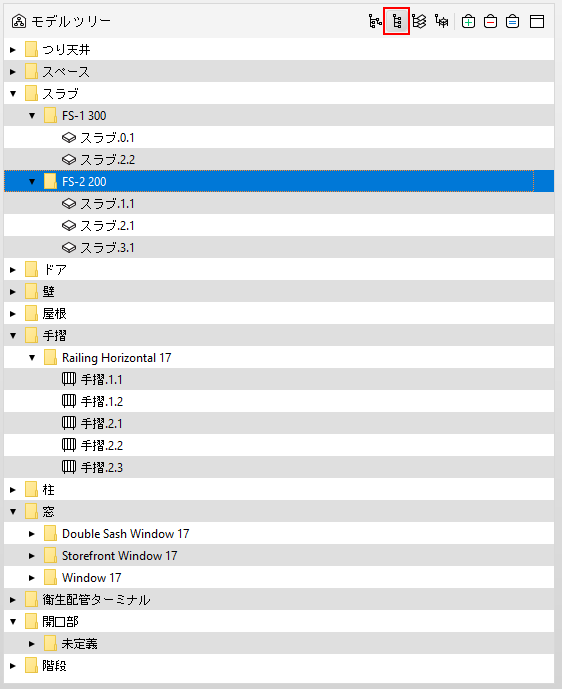Viewport: 562px width, 689px height.
Task: Collapse the 窓 node
Action: coord(13,511)
